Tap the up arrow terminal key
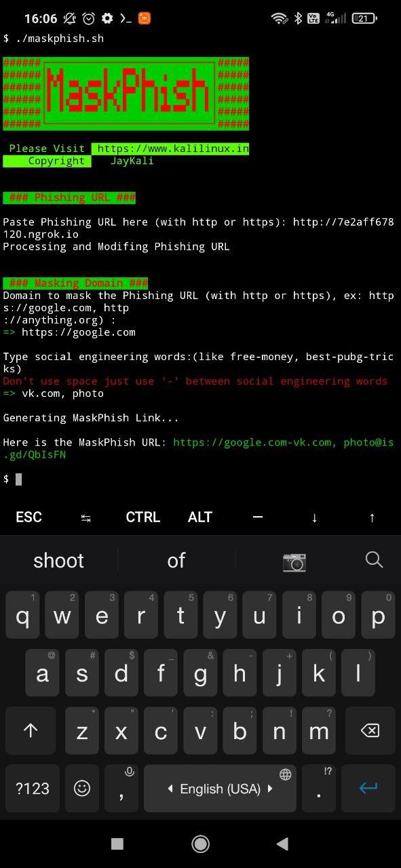This screenshot has height=868, width=401. [x=372, y=517]
